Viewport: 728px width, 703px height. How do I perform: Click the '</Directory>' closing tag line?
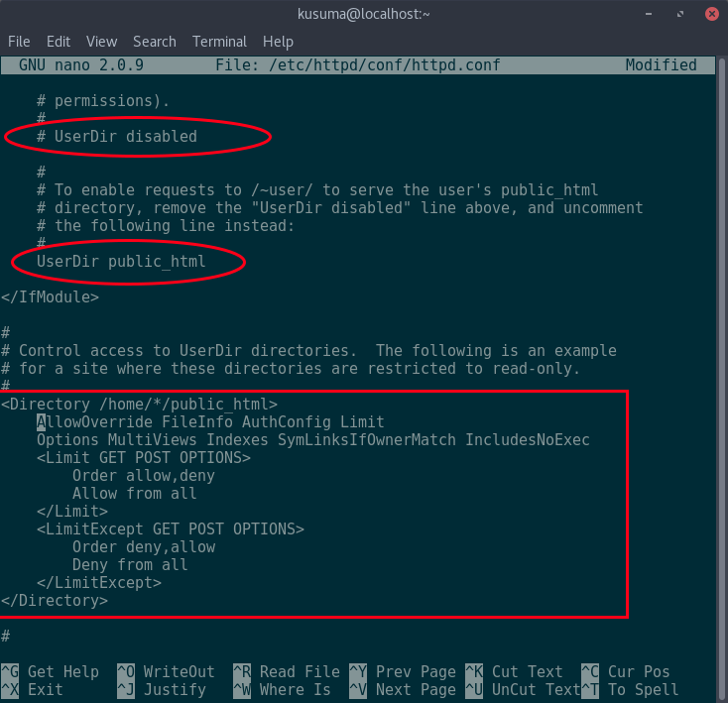55,601
